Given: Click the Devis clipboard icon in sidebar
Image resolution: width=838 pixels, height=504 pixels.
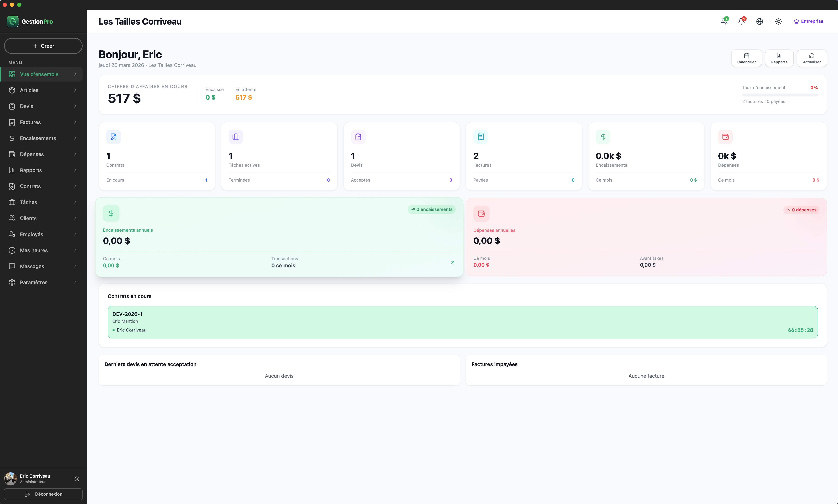Looking at the screenshot, I should click(x=12, y=106).
